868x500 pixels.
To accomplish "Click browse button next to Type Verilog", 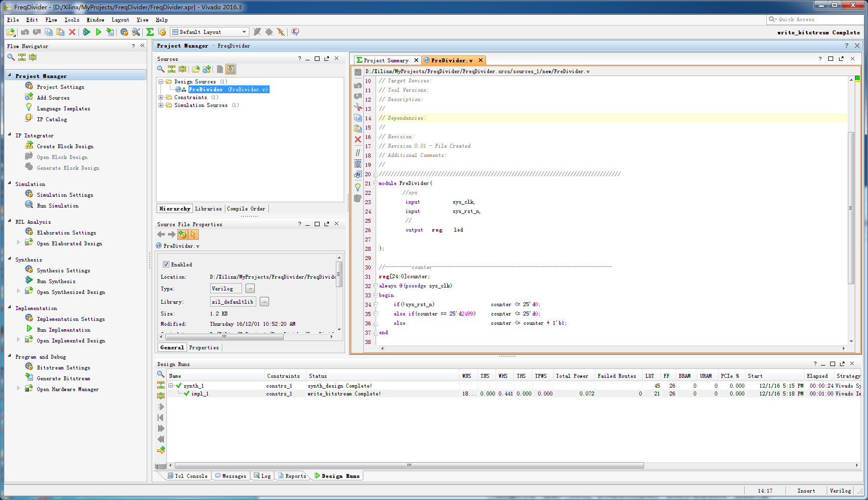I will pyautogui.click(x=250, y=289).
